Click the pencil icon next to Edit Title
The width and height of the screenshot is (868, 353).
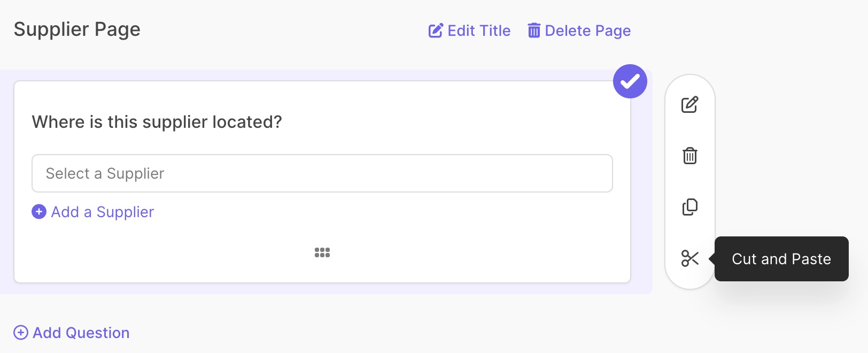click(436, 30)
